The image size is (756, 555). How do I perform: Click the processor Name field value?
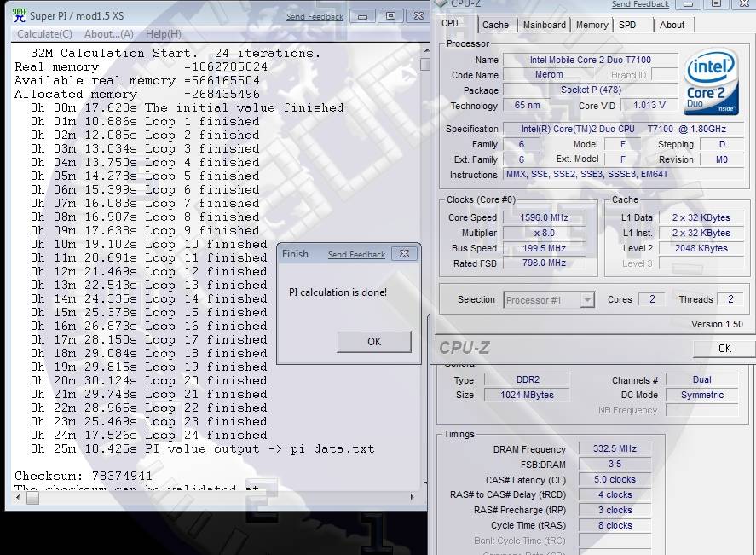(590, 60)
